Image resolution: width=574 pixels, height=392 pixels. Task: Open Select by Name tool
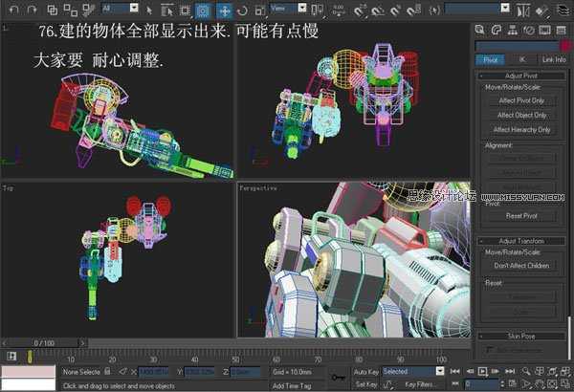166,11
